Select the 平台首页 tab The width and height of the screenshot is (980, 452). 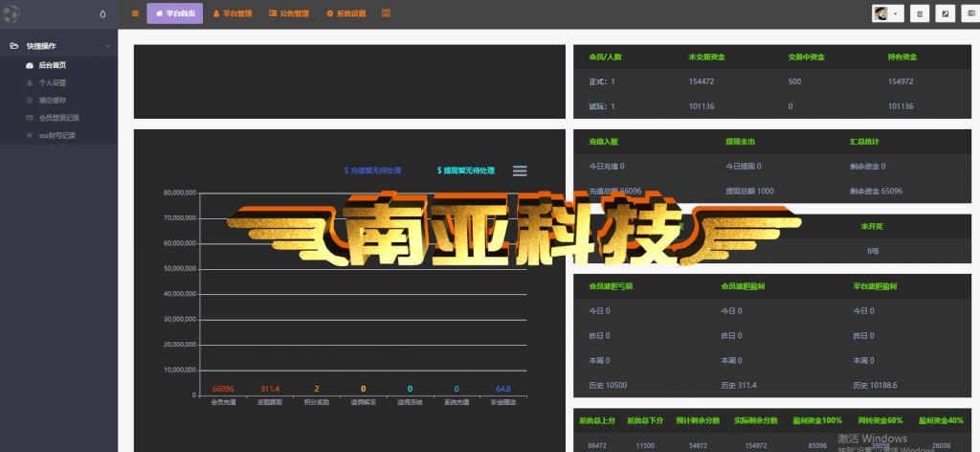pyautogui.click(x=175, y=13)
